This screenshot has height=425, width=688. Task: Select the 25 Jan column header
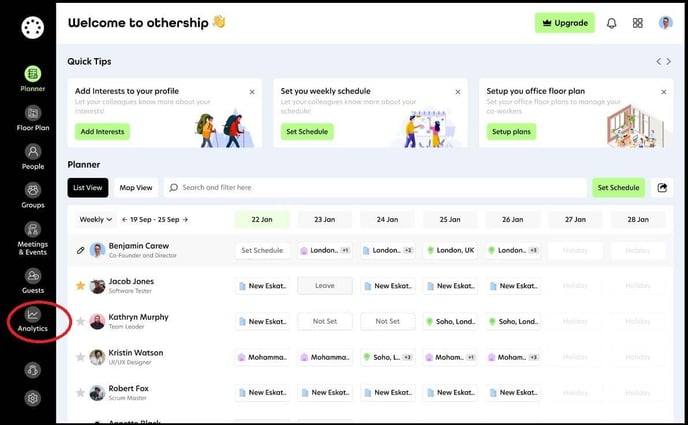(x=450, y=219)
